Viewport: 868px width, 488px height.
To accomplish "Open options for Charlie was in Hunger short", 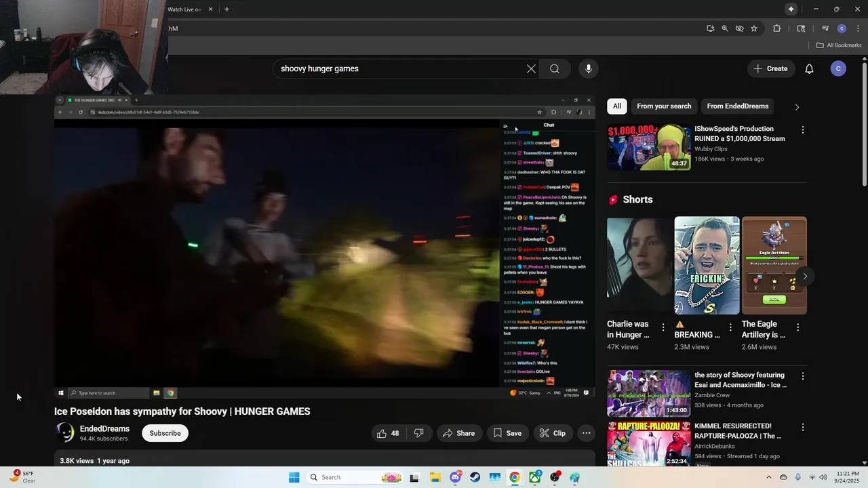I will 663,327.
